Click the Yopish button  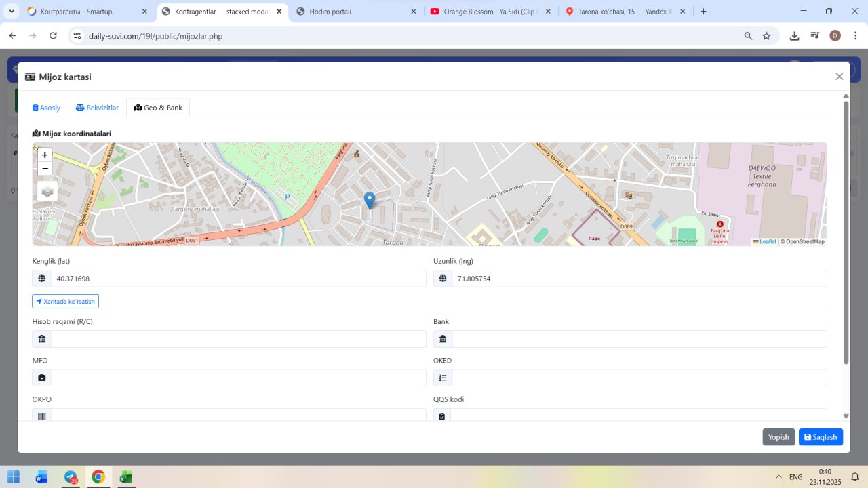click(x=778, y=437)
